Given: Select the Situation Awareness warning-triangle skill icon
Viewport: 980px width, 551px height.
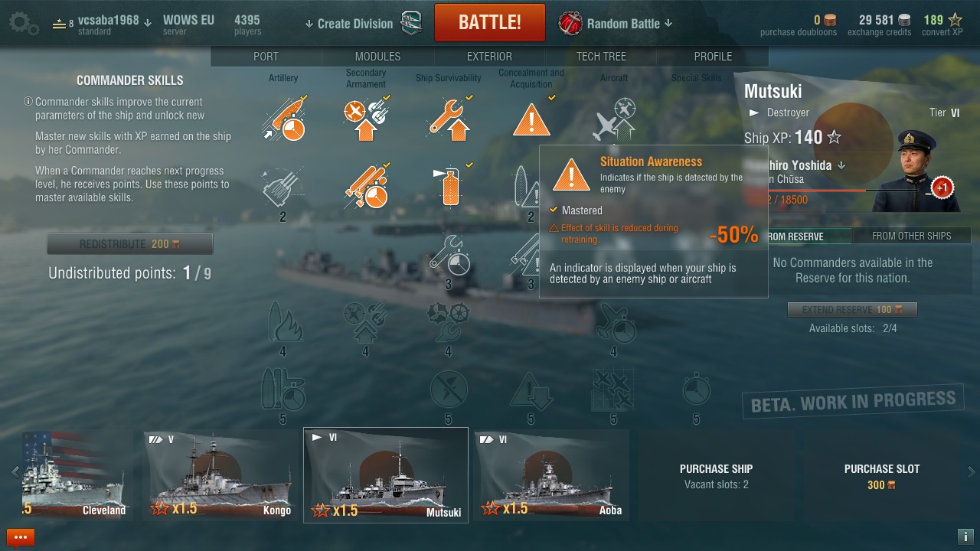Looking at the screenshot, I should click(531, 119).
